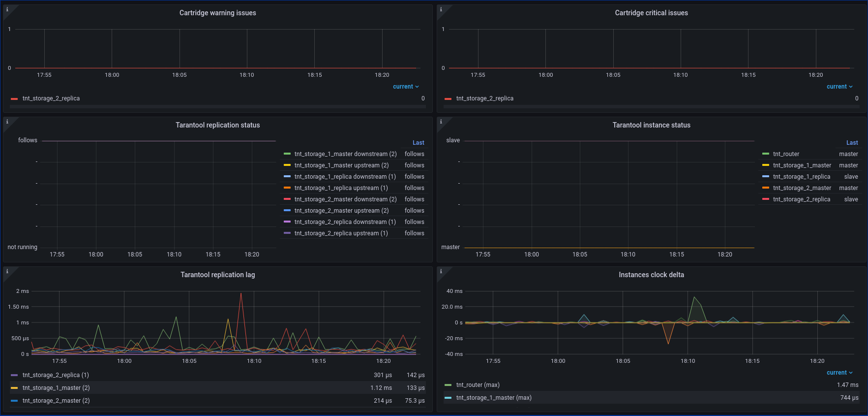Image resolution: width=868 pixels, height=416 pixels.
Task: Open info icon on Cartridge warning issues panel
Action: [x=7, y=9]
